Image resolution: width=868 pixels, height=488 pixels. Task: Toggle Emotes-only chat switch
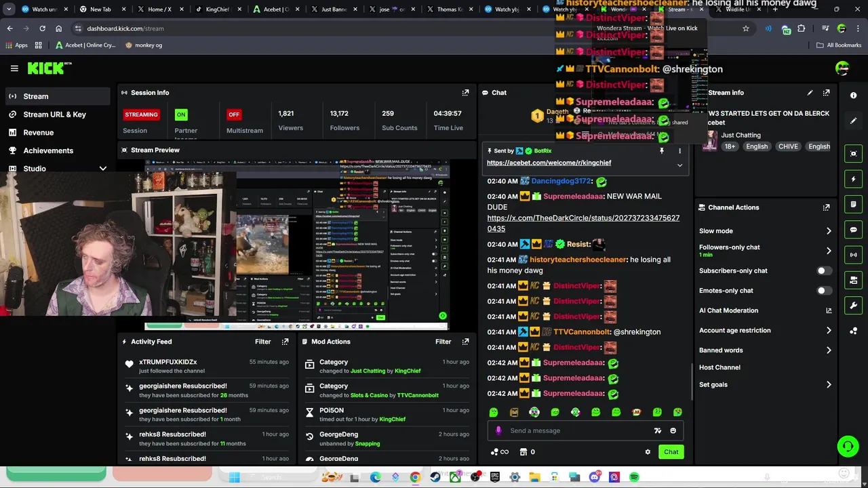(x=824, y=291)
